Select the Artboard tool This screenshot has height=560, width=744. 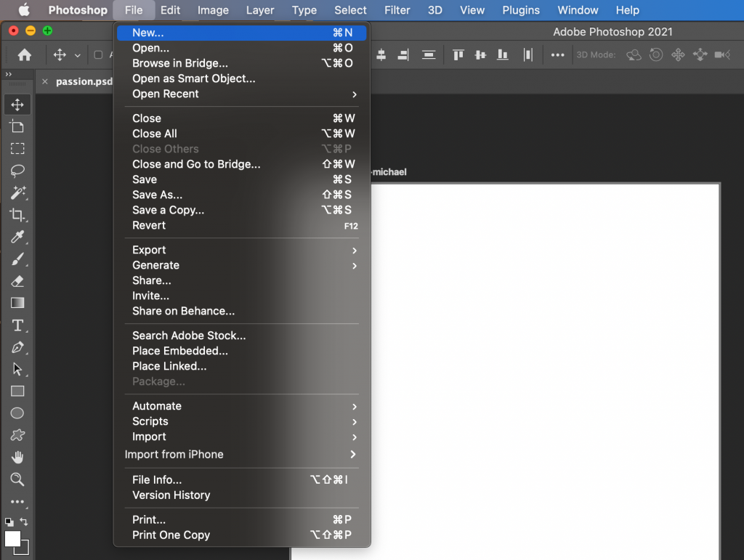(17, 126)
